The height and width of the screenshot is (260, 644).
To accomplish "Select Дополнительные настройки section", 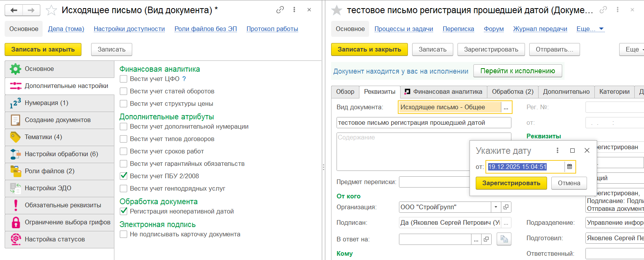I will point(60,86).
